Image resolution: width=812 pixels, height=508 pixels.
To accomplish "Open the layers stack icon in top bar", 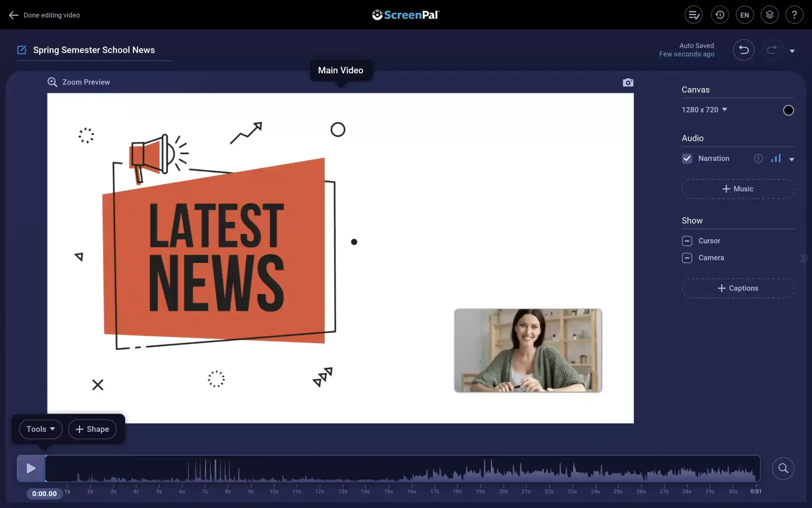I will (x=770, y=15).
